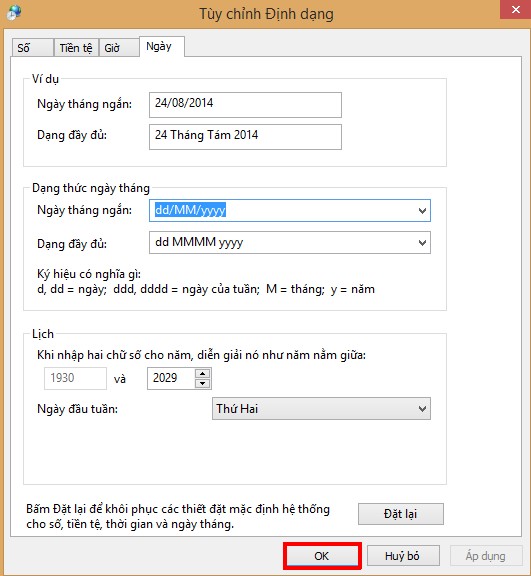Confirm with the OK button
Viewport: 531px width, 576px height.
pyautogui.click(x=322, y=556)
